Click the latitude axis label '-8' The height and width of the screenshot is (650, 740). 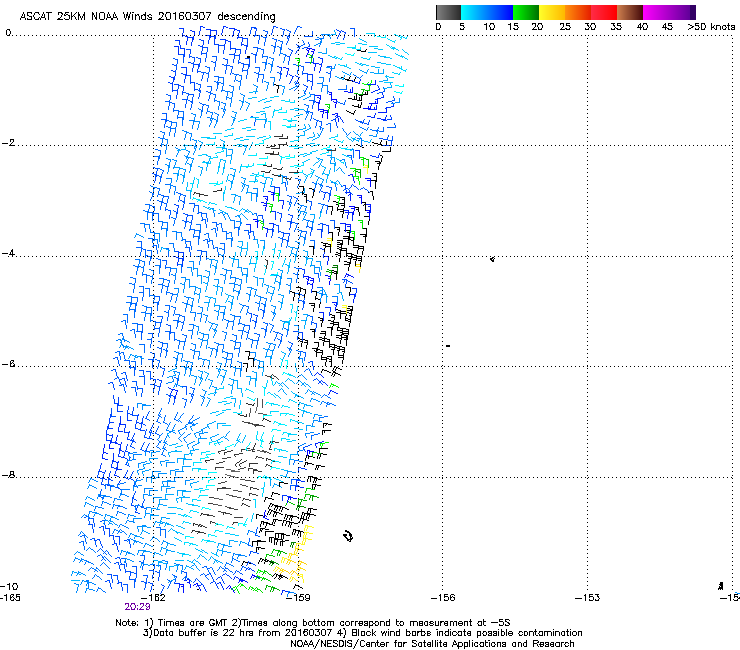(x=8, y=475)
